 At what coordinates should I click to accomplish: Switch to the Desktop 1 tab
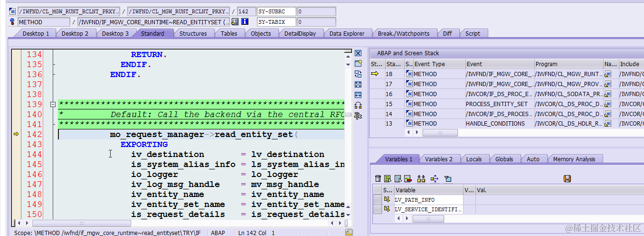tap(36, 33)
